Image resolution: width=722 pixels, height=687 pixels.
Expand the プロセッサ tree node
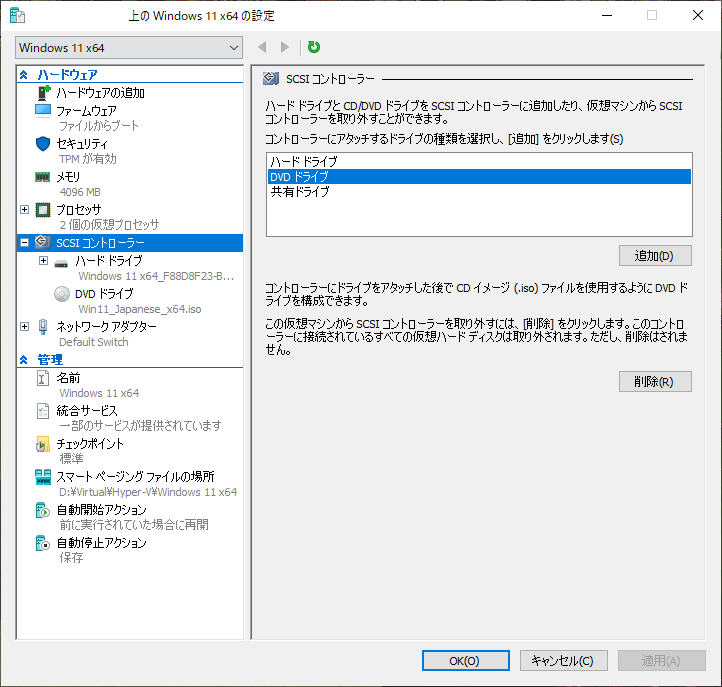(24, 210)
